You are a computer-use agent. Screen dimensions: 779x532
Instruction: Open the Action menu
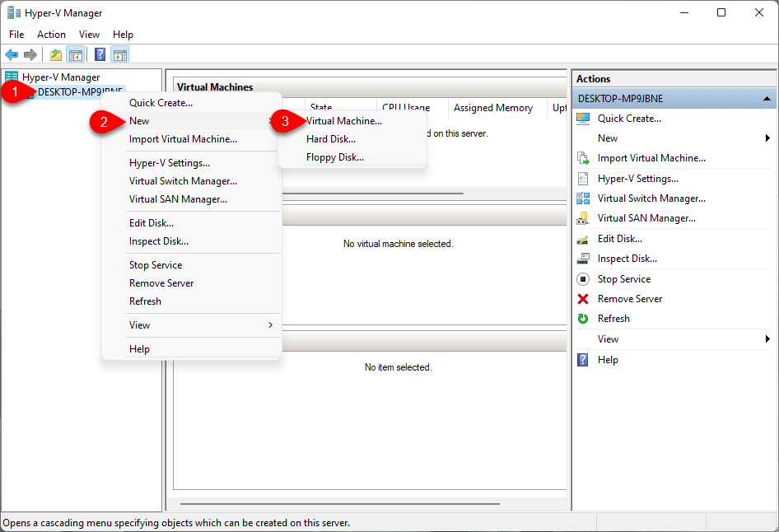point(51,35)
